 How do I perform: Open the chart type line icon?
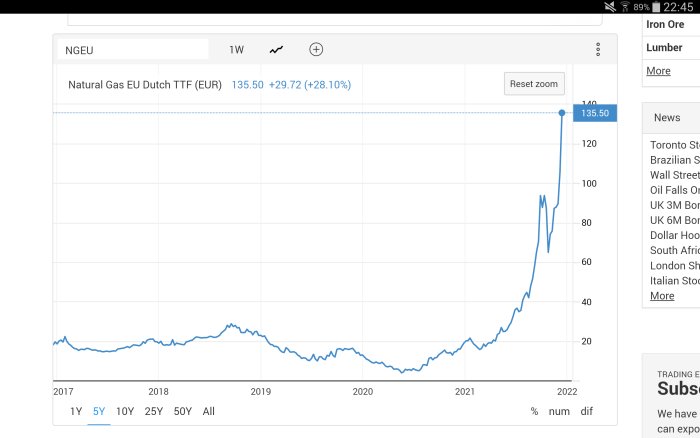pos(276,50)
